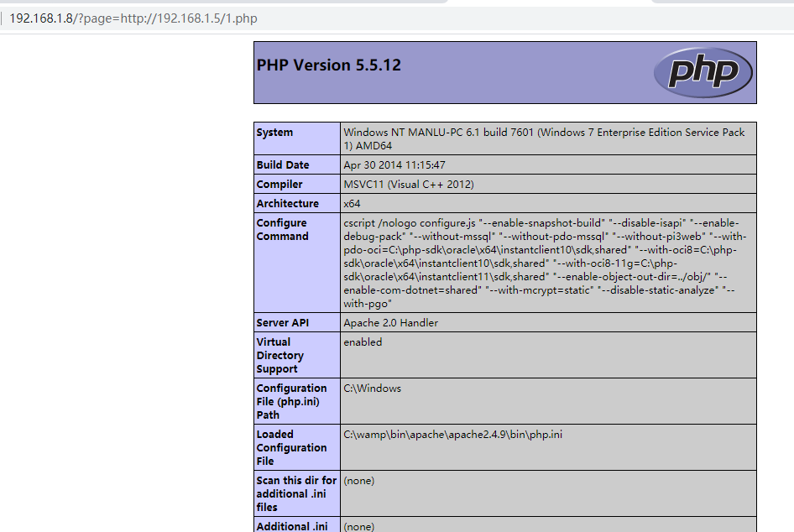The image size is (794, 532).
Task: Select the PHP Version 5.5.12 heading
Action: point(329,65)
